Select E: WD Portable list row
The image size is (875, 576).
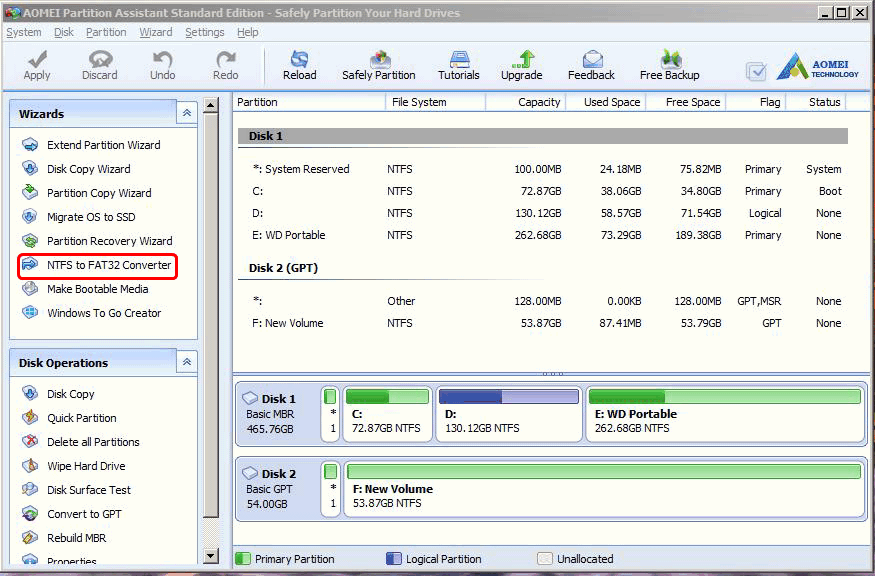543,236
